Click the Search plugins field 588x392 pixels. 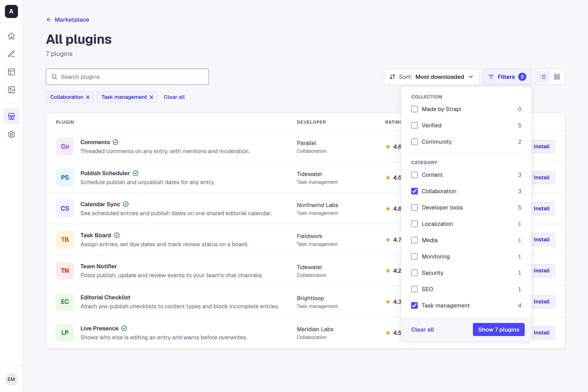[x=127, y=77]
